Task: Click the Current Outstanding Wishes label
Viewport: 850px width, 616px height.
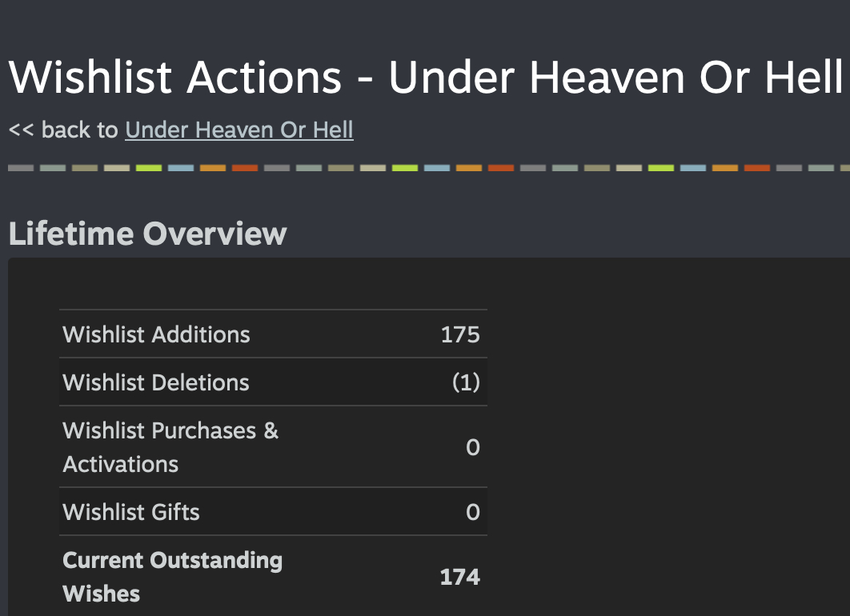Action: [x=172, y=576]
